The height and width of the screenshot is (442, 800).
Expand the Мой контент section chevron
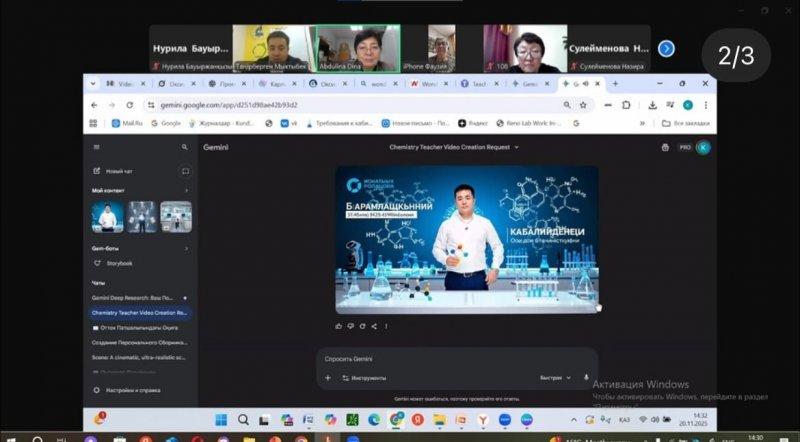[x=186, y=190]
